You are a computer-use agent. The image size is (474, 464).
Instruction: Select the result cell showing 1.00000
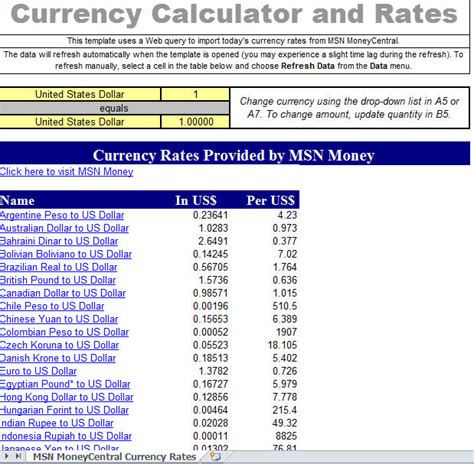196,122
